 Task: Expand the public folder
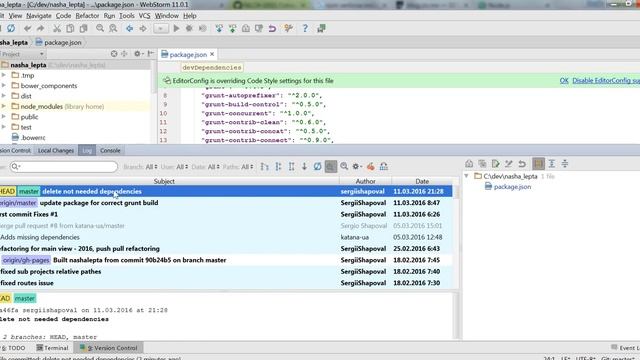click(x=4, y=117)
